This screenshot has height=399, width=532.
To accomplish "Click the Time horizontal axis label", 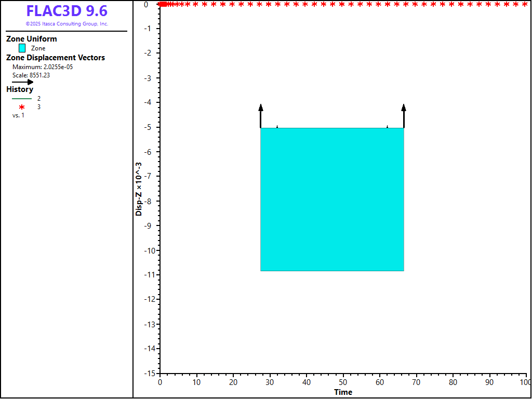I will click(343, 392).
